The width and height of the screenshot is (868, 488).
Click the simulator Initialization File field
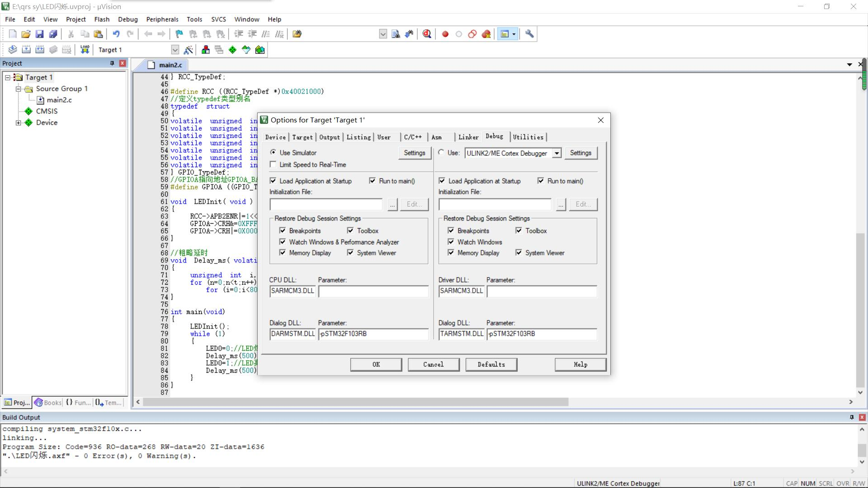click(326, 204)
